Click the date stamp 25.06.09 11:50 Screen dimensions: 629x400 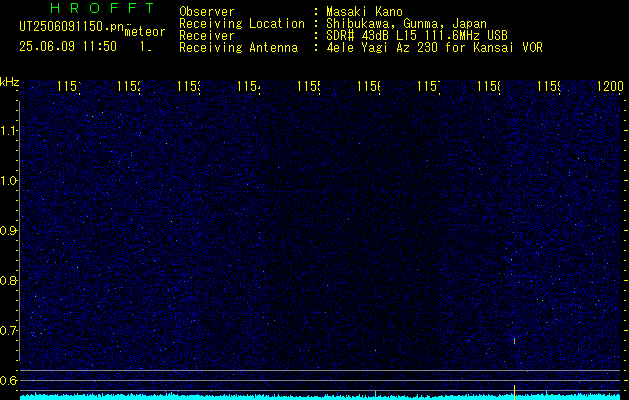pyautogui.click(x=68, y=47)
